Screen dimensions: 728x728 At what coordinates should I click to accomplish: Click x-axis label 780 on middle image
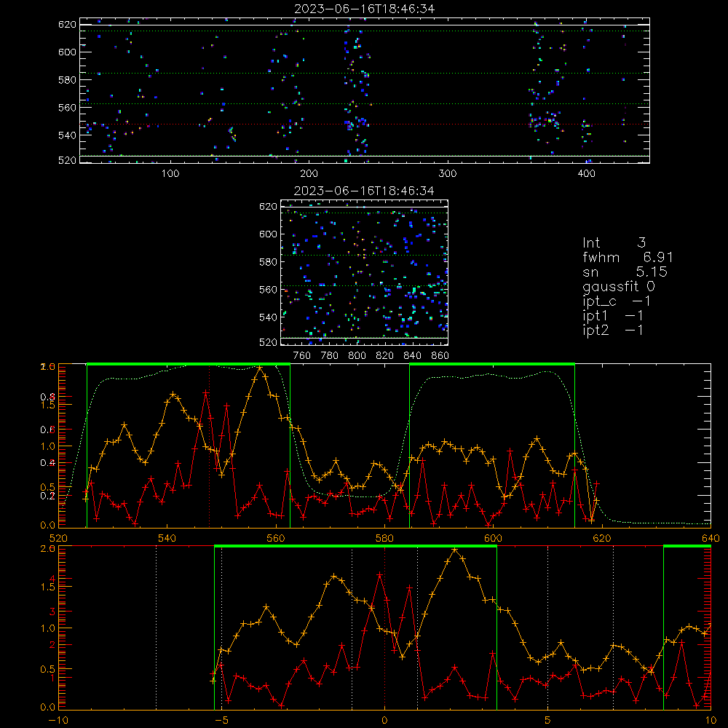click(330, 356)
